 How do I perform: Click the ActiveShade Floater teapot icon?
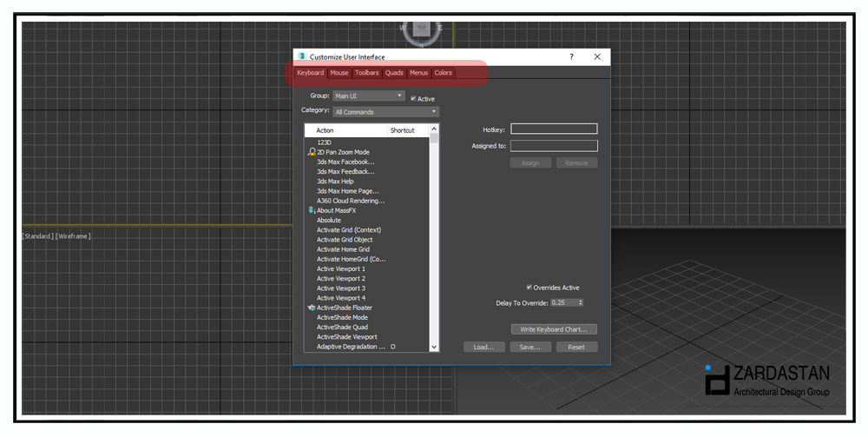coord(312,308)
